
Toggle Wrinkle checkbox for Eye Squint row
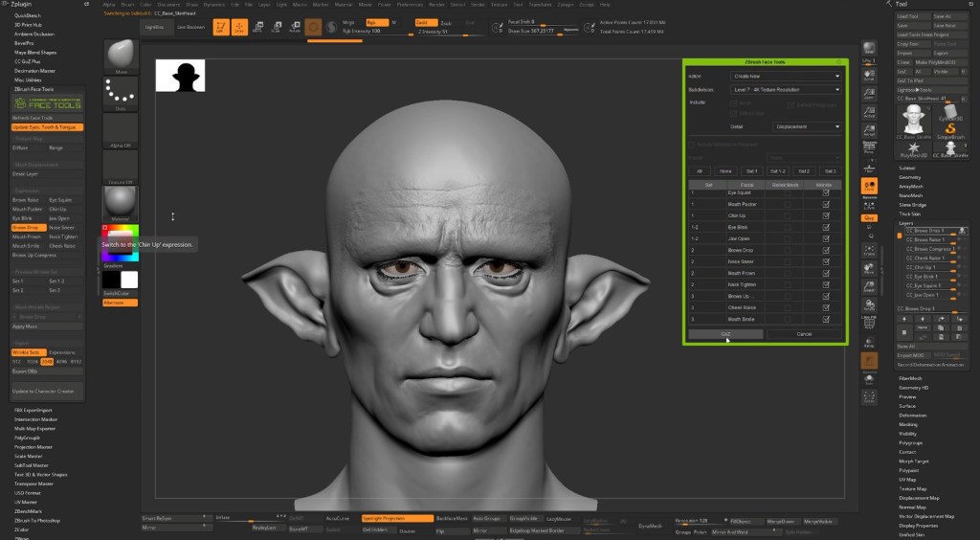(x=826, y=192)
